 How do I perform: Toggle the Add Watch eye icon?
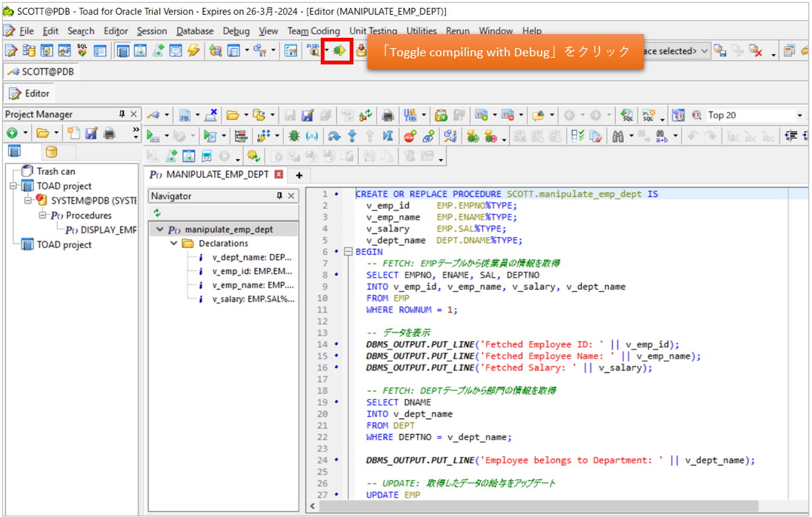click(427, 138)
